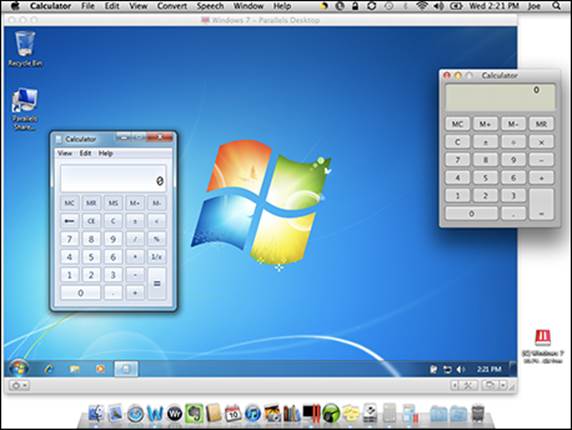
Task: Open Finder from the Mac dock
Action: point(97,414)
